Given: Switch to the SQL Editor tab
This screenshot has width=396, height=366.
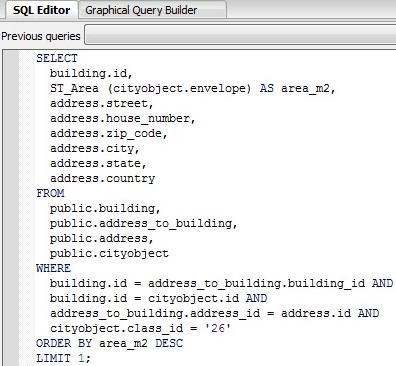Looking at the screenshot, I should [x=42, y=10].
